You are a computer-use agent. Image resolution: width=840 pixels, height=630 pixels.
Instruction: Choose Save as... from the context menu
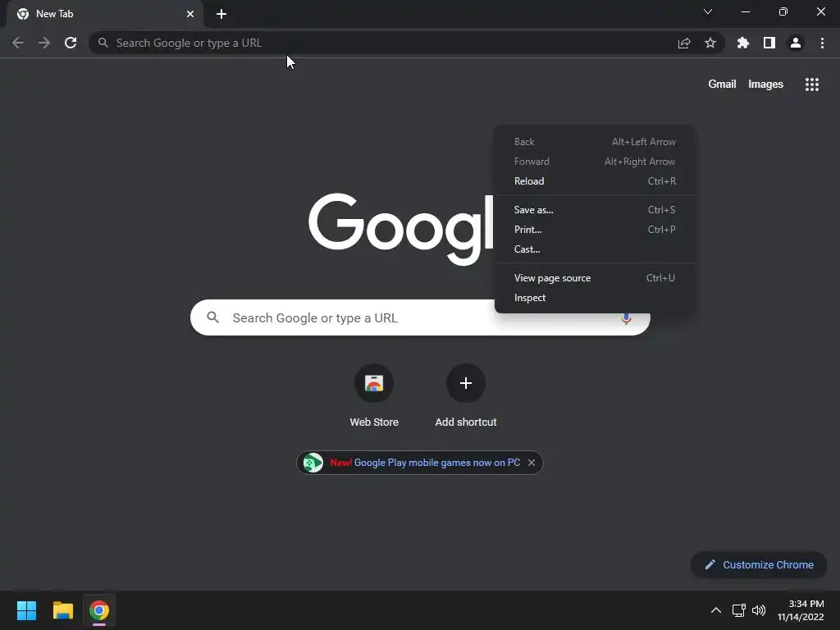pyautogui.click(x=595, y=210)
